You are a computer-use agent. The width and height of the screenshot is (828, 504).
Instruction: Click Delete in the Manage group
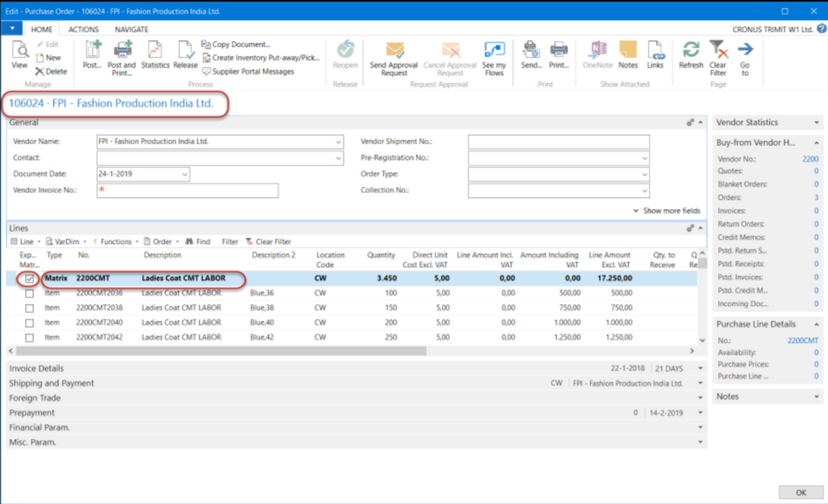coord(51,72)
